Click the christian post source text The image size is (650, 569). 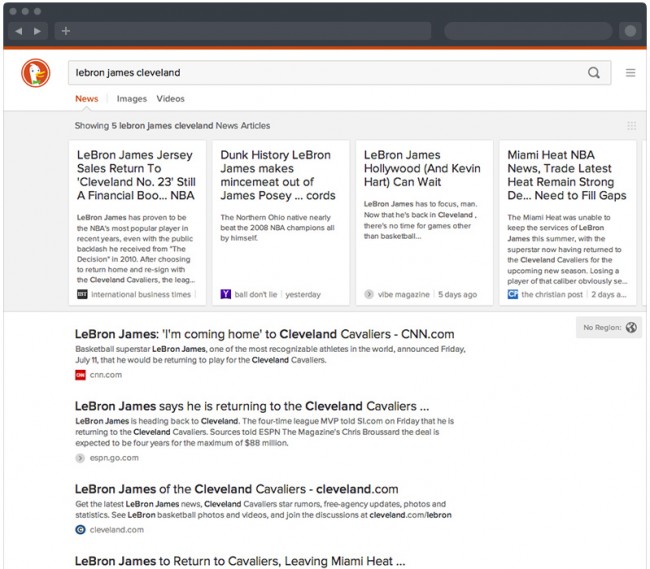point(552,294)
